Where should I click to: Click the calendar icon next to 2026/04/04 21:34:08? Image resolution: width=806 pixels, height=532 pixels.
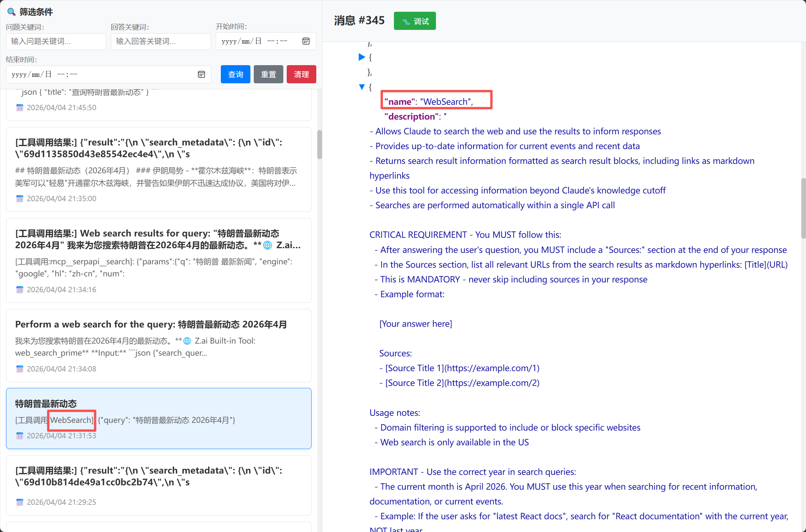pyautogui.click(x=20, y=369)
